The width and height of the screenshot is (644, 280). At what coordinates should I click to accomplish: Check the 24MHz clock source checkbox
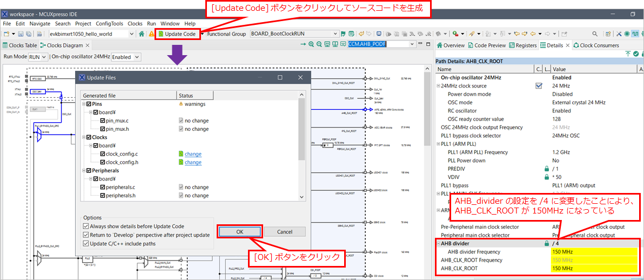tap(539, 86)
